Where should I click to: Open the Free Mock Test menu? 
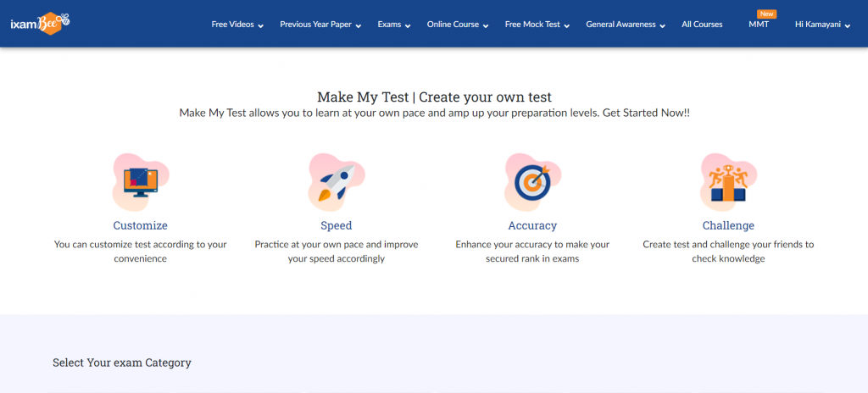pyautogui.click(x=532, y=25)
